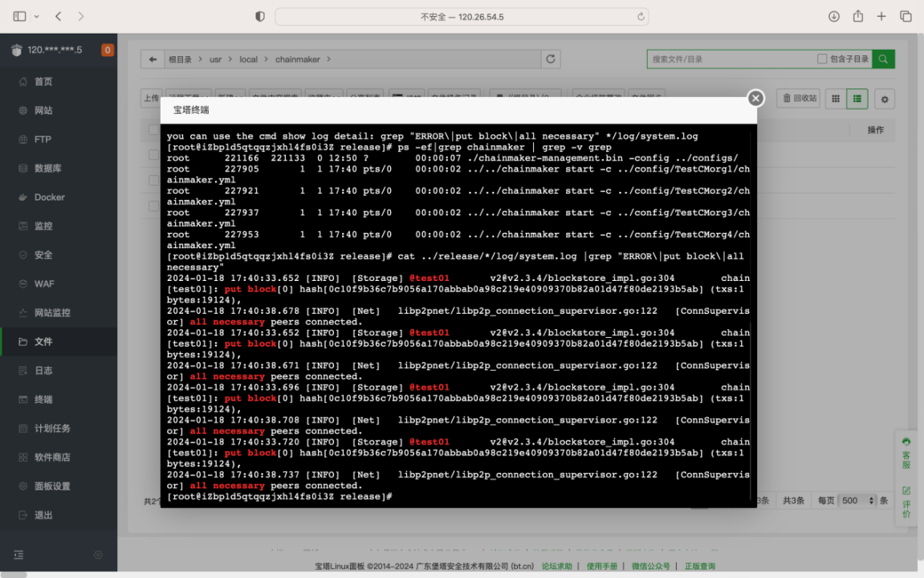Open the Safari sidebar dropdown chevron
The height and width of the screenshot is (578, 924).
point(37,17)
